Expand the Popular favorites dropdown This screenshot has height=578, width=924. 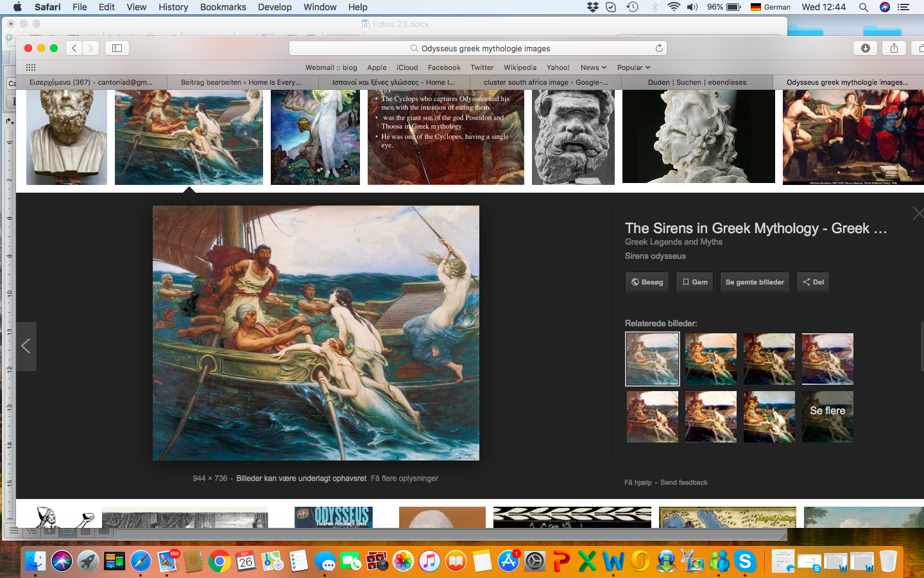tap(633, 67)
